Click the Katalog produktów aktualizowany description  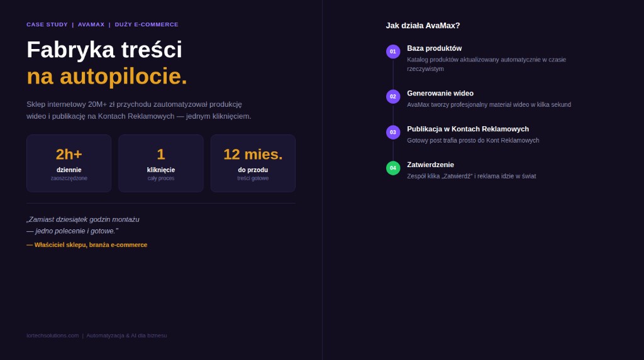coord(486,65)
